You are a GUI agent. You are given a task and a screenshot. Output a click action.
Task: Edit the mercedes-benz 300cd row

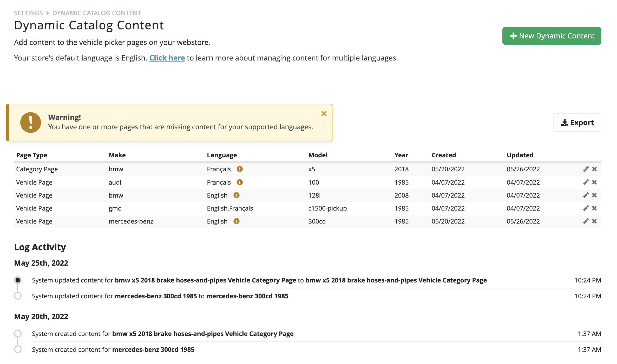coord(585,221)
